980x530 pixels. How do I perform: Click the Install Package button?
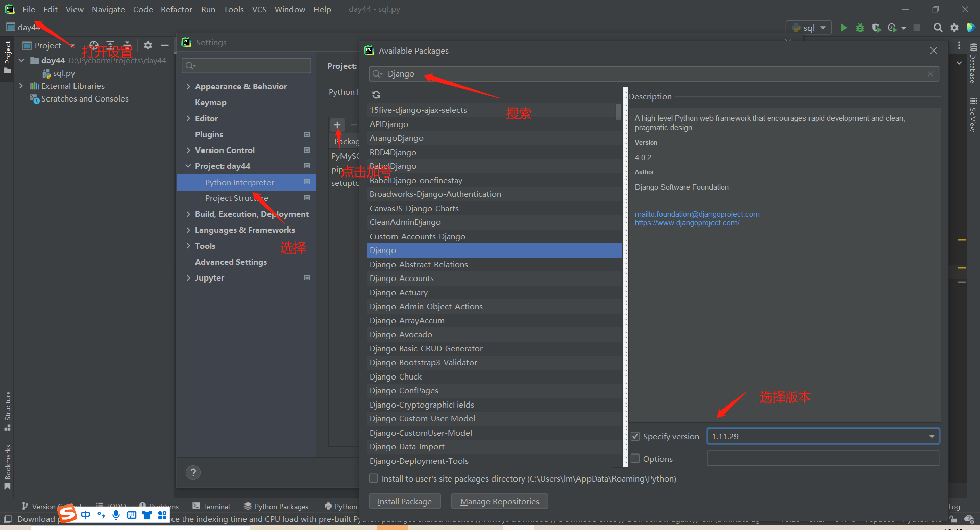pyautogui.click(x=404, y=501)
